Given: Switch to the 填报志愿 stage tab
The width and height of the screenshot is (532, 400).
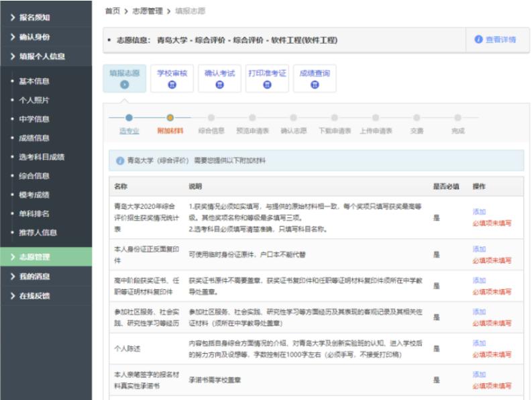Looking at the screenshot, I should point(125,79).
